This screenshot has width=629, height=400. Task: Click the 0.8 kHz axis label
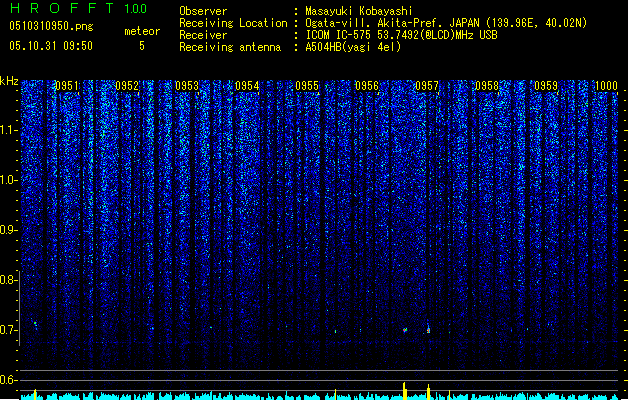(x=8, y=280)
